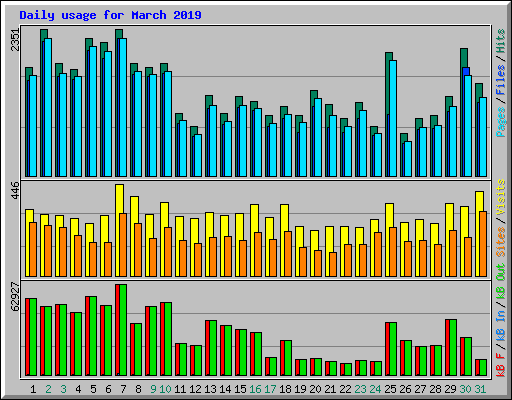
Task: Click the cyan pages bar for day 26
Action: point(408,159)
